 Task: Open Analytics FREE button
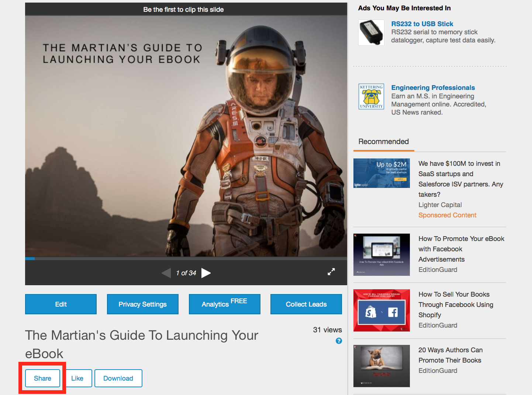(225, 304)
